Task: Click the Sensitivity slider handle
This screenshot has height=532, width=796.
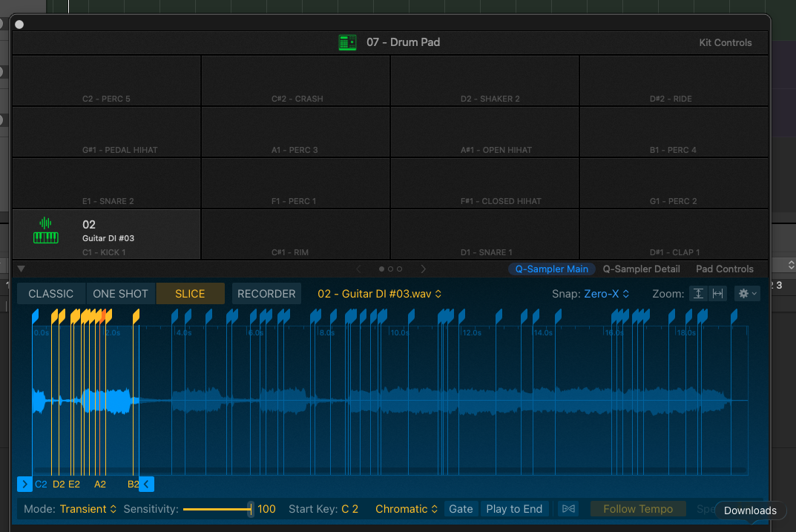Action: pos(250,509)
